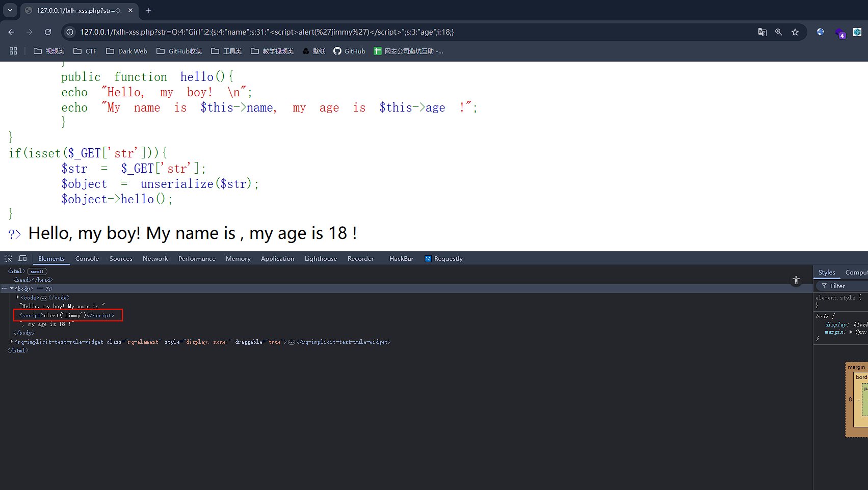
Task: Activate the inspect element picker
Action: click(9, 259)
